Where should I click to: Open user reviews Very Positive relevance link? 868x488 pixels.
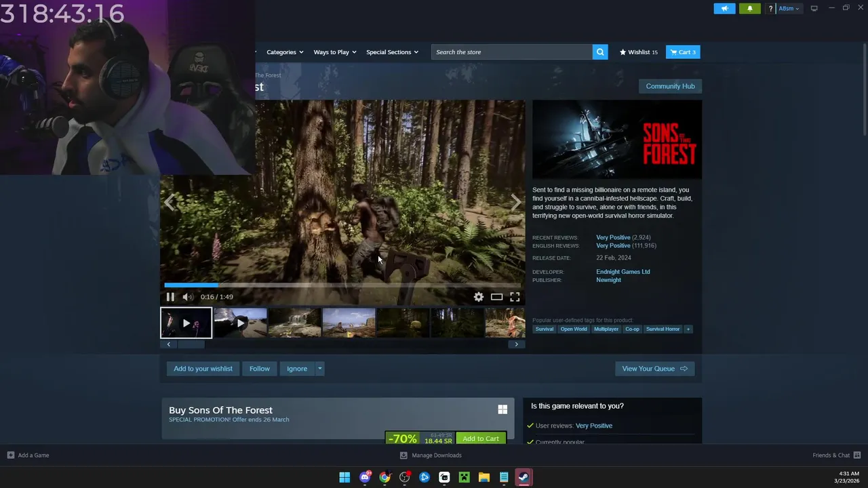coord(593,426)
